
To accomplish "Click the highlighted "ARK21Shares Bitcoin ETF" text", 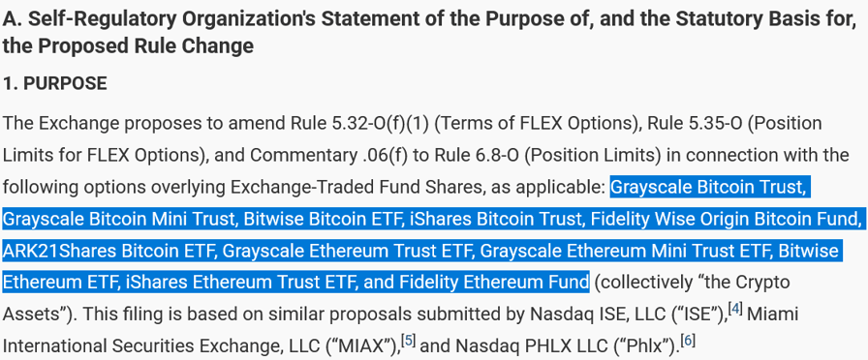I will click(108, 252).
